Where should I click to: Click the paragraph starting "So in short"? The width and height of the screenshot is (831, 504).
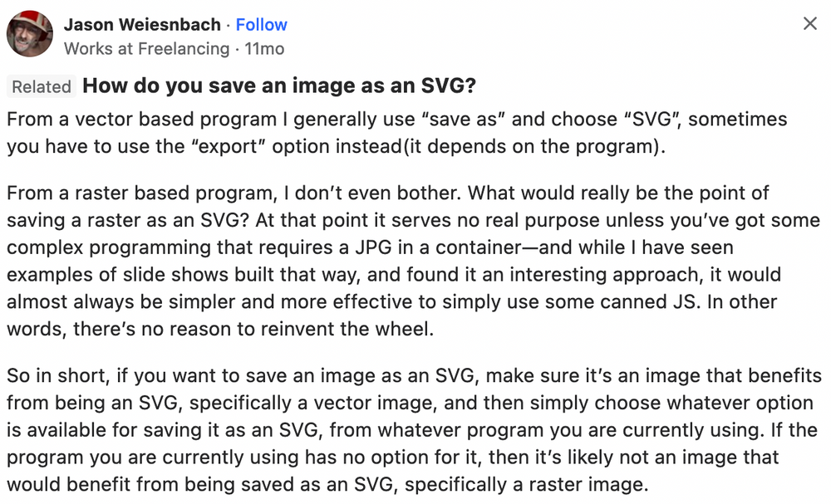pyautogui.click(x=414, y=430)
